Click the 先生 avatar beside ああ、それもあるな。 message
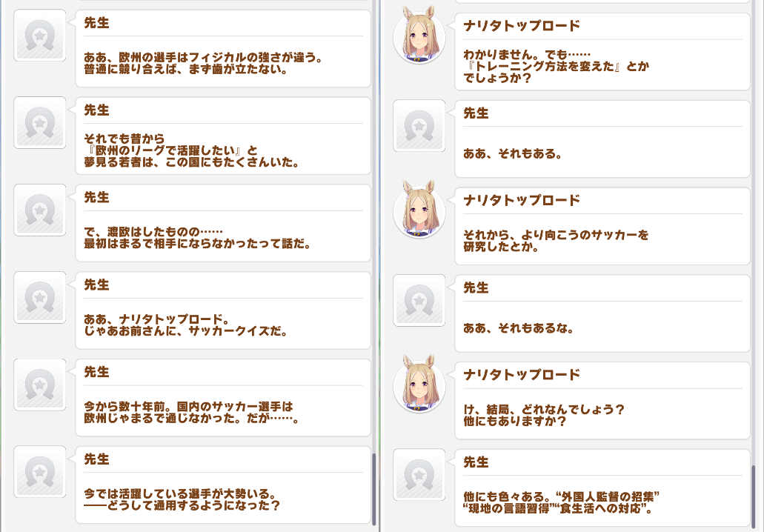Screen dimensions: 764x532 pos(419,300)
